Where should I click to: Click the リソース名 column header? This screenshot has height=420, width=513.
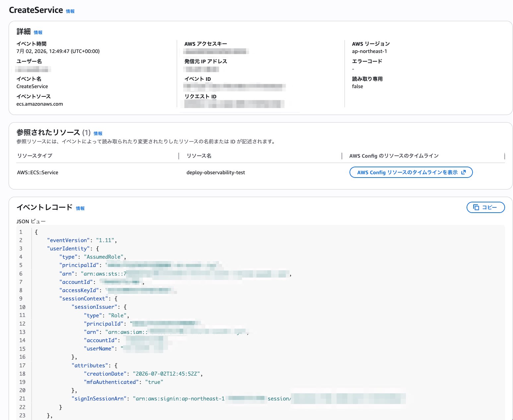click(x=199, y=156)
